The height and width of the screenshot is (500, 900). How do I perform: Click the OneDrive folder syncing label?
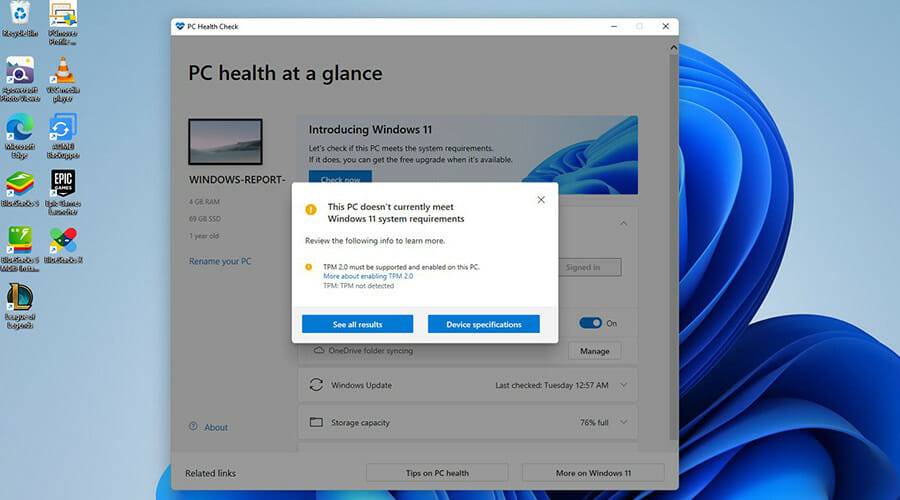point(371,350)
